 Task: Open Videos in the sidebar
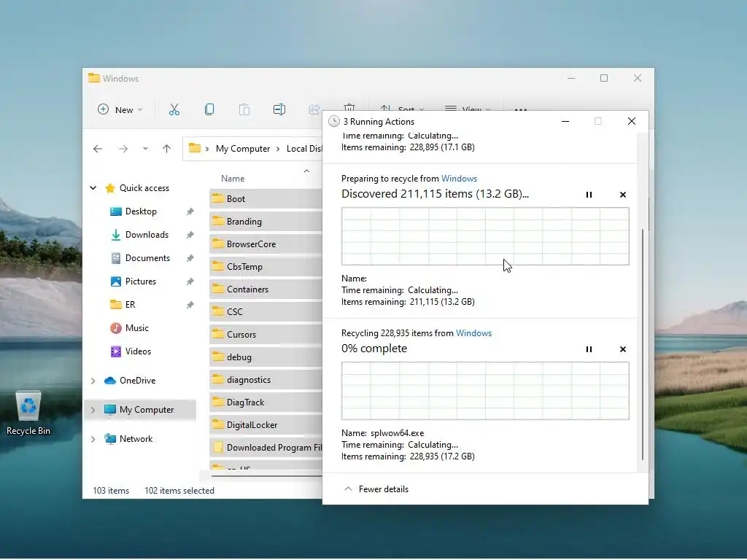pos(138,351)
